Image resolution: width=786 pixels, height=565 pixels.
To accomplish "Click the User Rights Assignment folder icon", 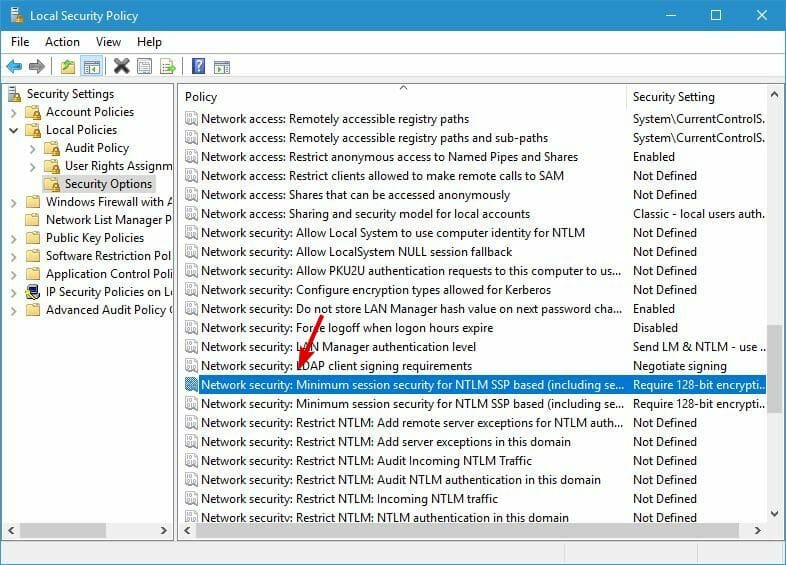I will (52, 166).
